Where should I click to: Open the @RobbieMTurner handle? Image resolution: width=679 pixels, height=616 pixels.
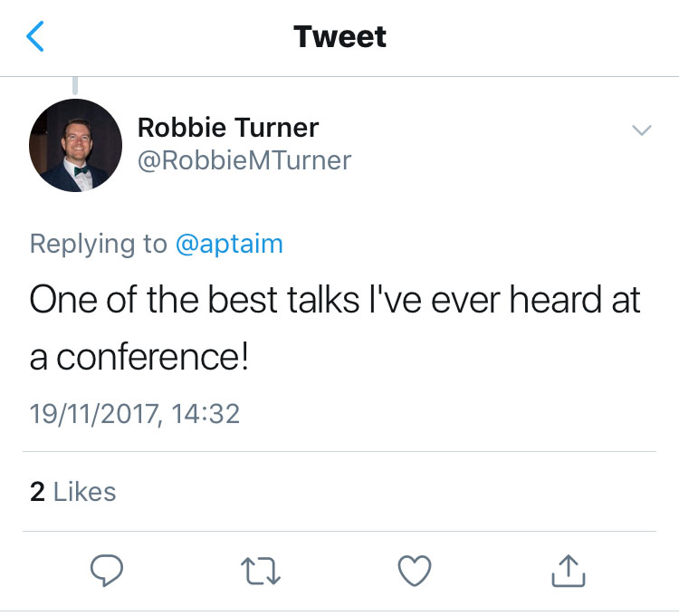pos(244,160)
